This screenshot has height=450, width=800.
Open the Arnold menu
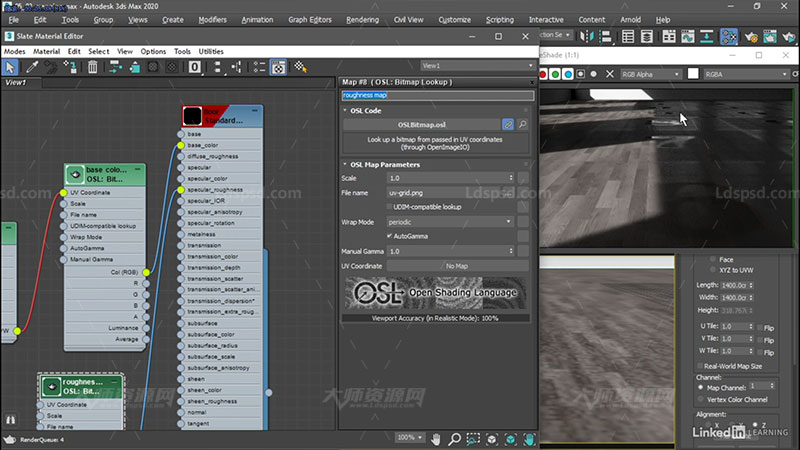[631, 20]
